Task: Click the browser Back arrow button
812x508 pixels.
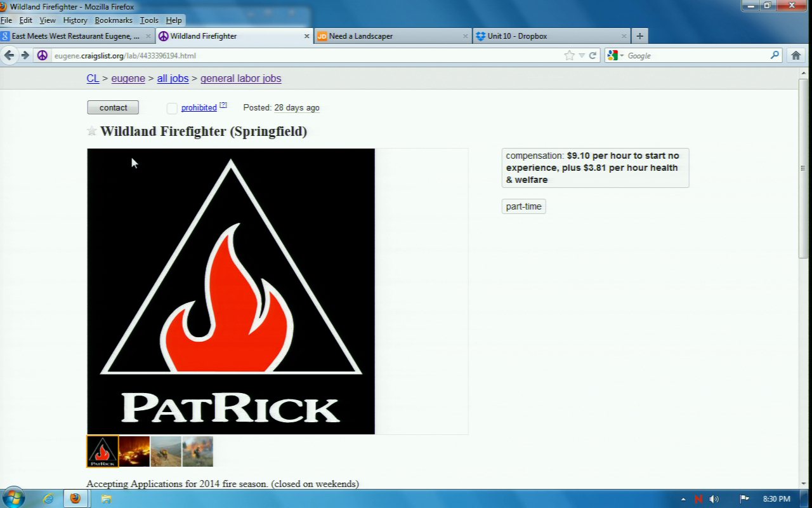Action: (x=9, y=55)
